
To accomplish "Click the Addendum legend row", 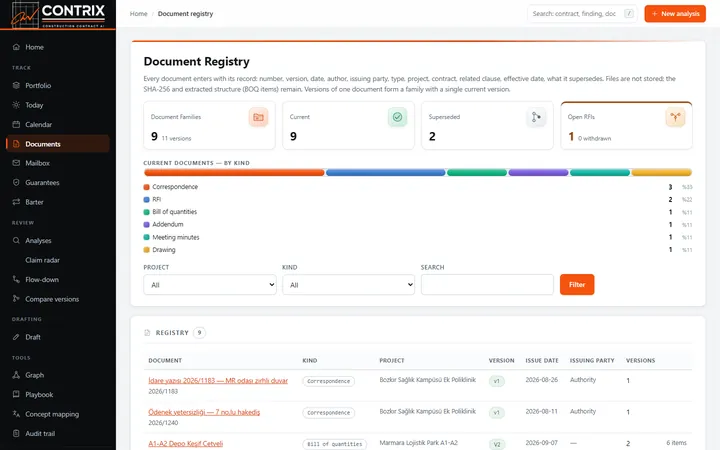I will click(417, 225).
